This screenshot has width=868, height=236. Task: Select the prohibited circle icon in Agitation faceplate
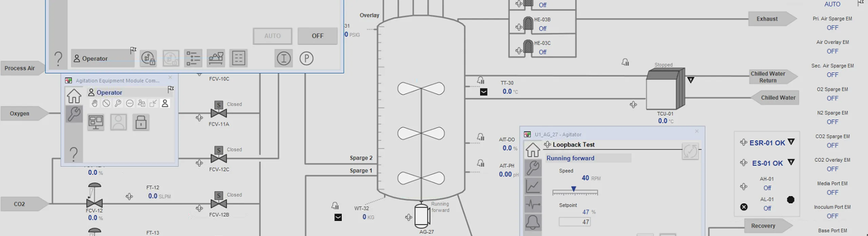106,103
